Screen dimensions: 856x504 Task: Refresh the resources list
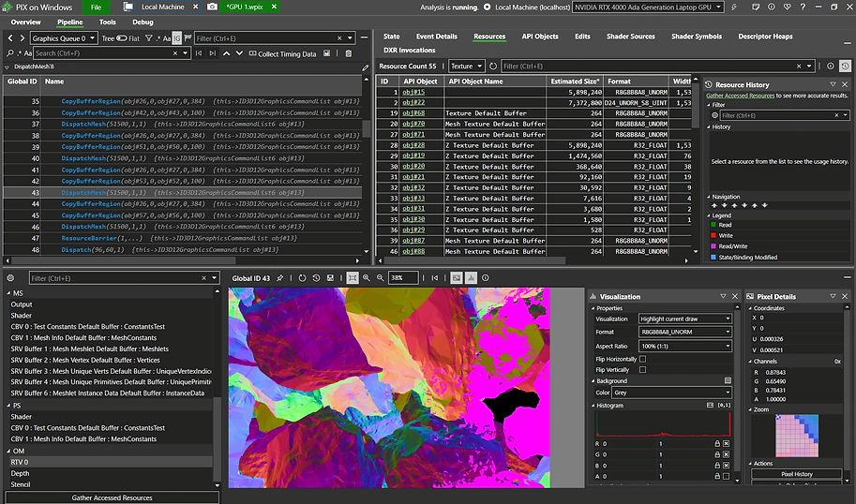[493, 66]
